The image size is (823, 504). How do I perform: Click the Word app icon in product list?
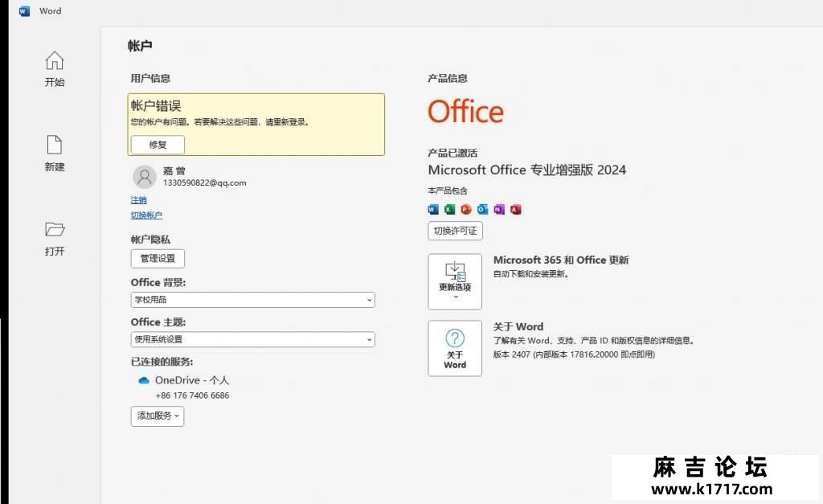point(433,210)
